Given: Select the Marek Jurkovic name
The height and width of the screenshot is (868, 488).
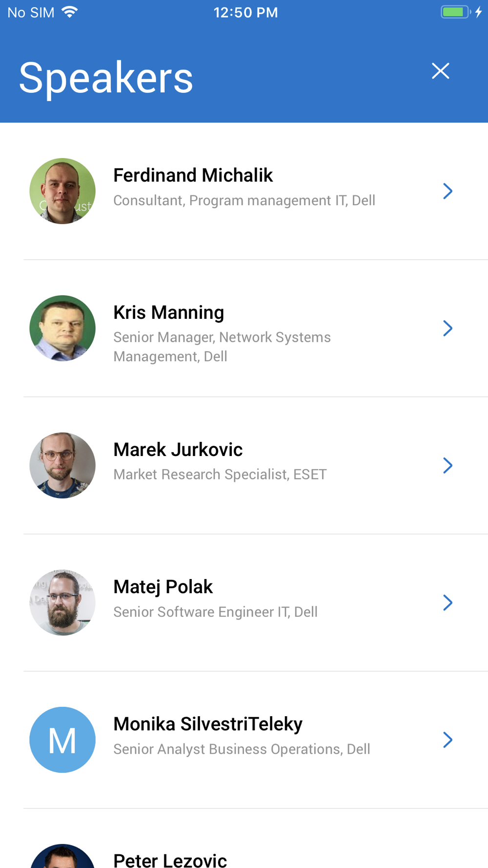Looking at the screenshot, I should [x=178, y=450].
